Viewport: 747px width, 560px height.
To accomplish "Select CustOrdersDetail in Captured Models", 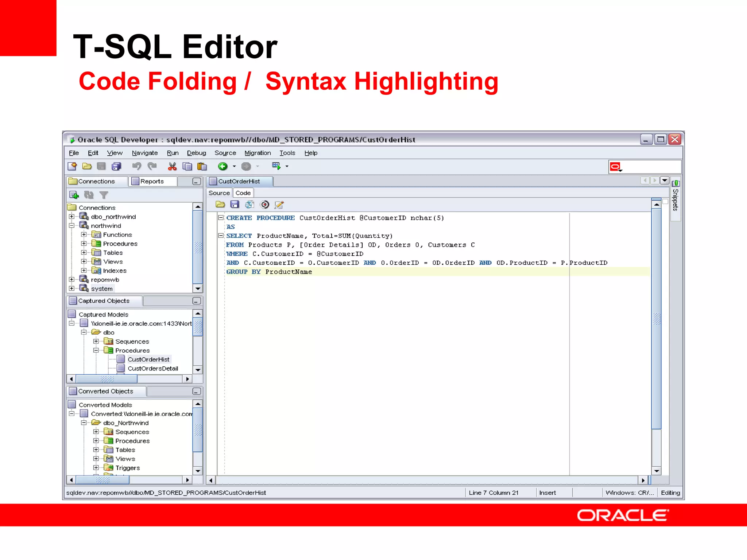I will 153,369.
